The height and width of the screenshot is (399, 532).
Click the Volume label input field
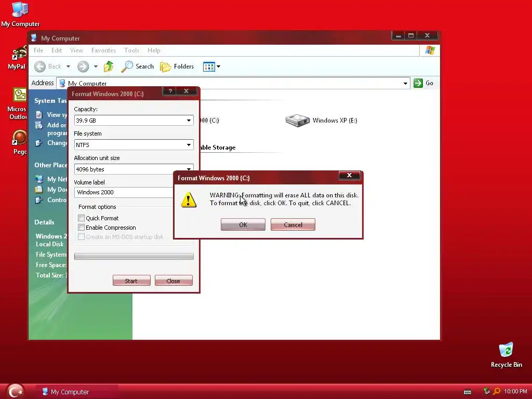124,192
